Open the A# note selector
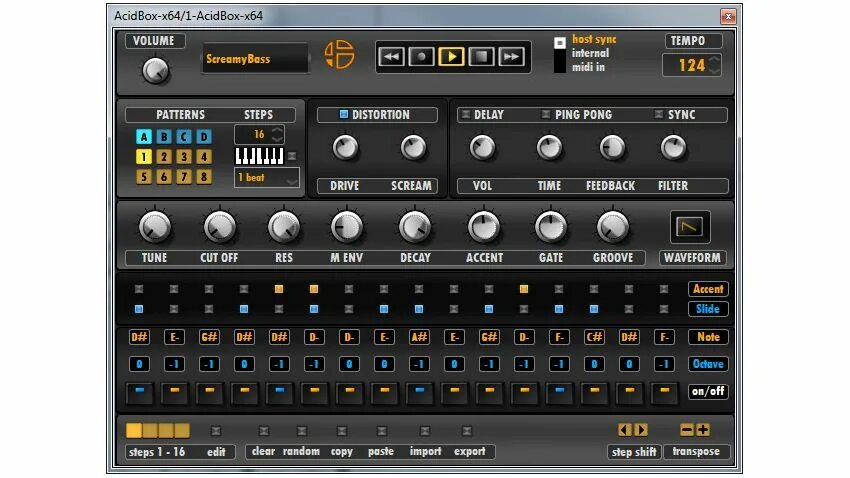850x478 pixels. (x=419, y=337)
